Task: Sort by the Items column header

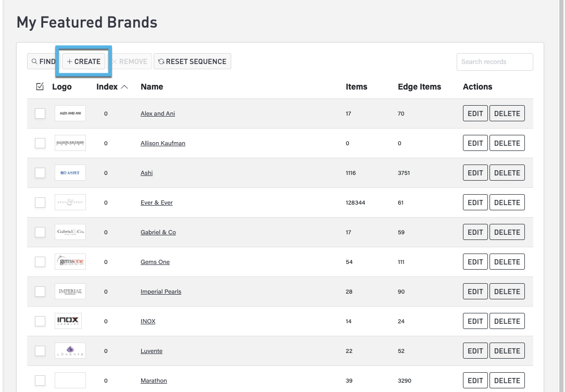Action: (356, 87)
